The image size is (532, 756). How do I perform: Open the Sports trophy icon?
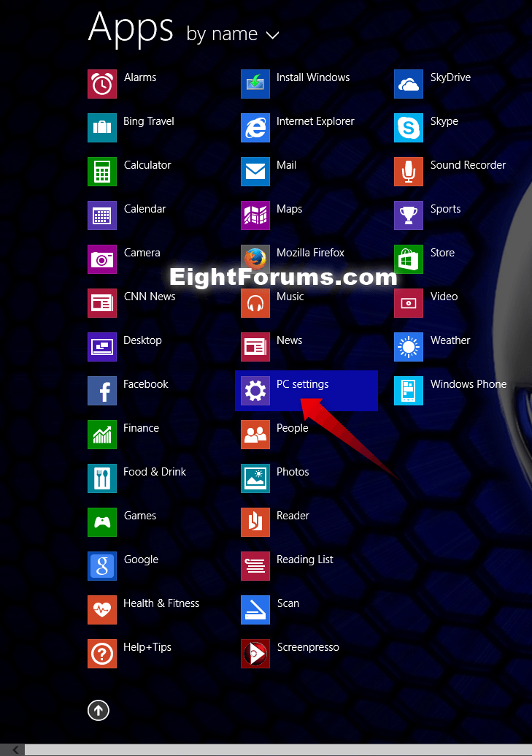(408, 215)
